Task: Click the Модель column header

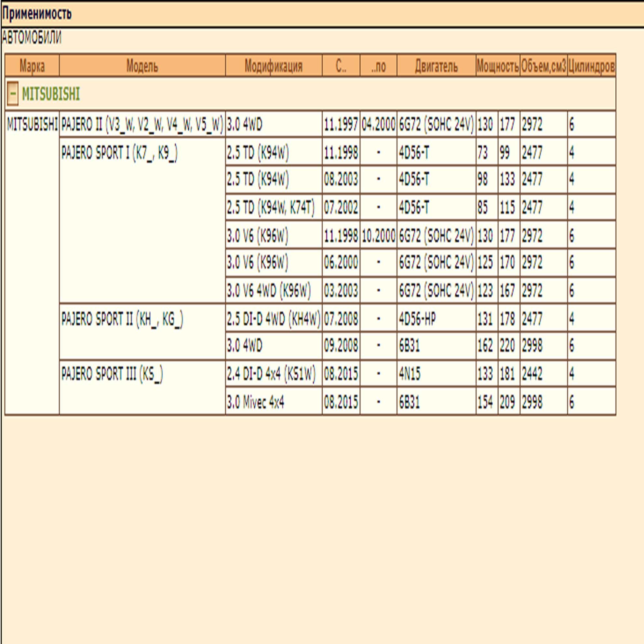Action: coord(142,66)
